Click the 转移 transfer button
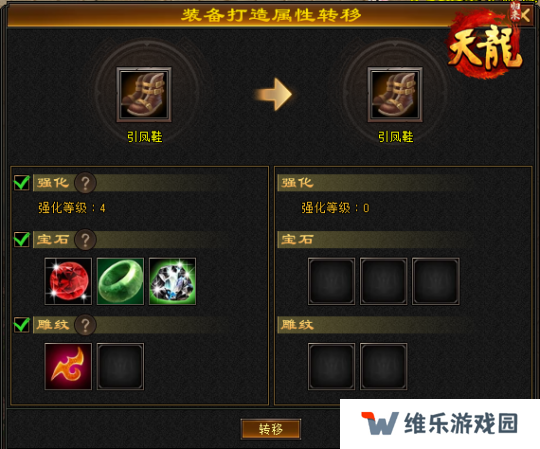Screen dimensions: 540x449 click(x=271, y=429)
